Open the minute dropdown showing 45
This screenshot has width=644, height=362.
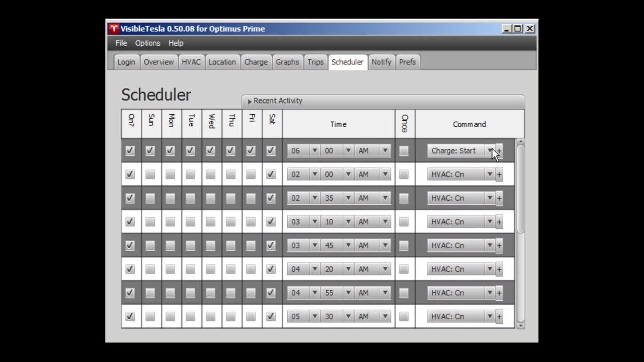337,245
